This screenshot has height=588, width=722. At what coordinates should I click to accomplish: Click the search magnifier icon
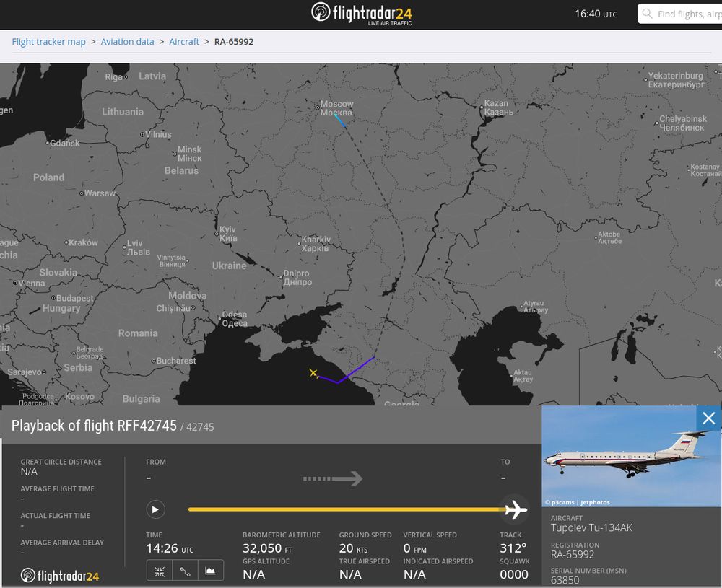647,13
